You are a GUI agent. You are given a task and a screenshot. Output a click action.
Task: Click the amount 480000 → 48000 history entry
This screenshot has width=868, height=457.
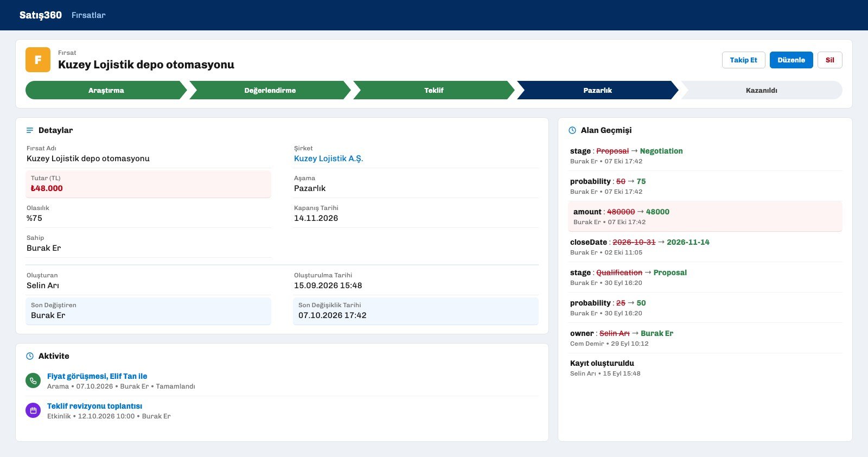[x=705, y=217]
